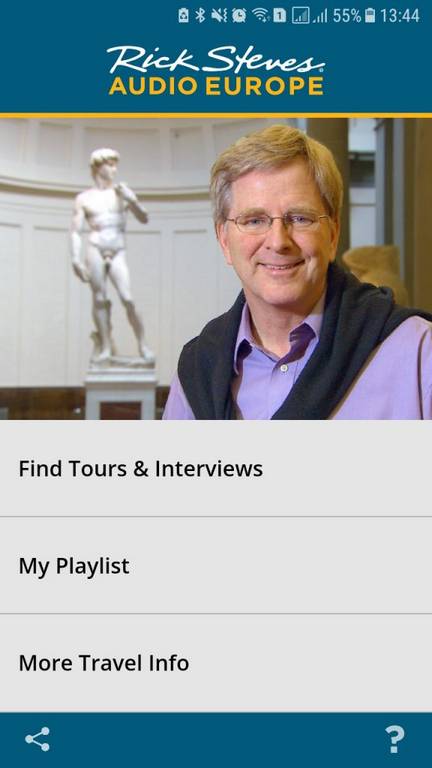Open help via the question mark icon

tap(394, 740)
